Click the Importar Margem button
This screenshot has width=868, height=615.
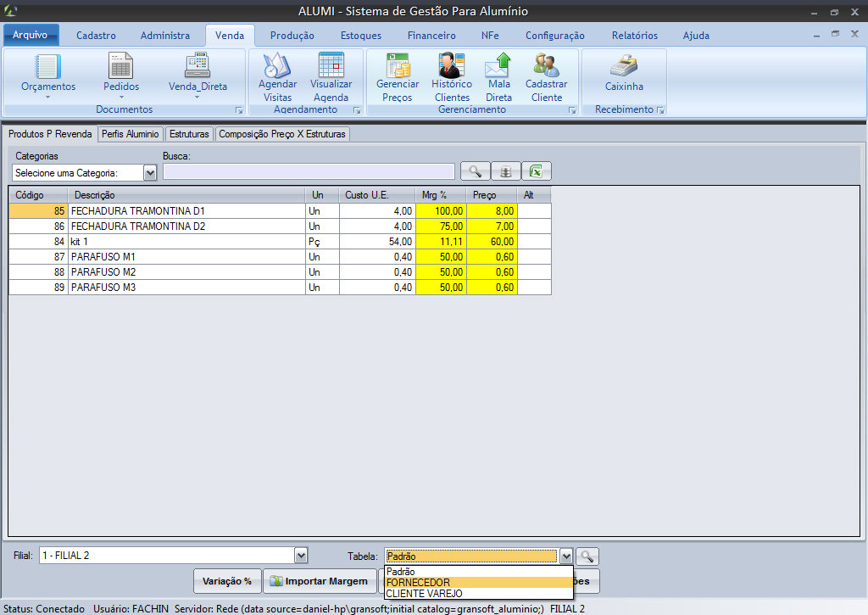[x=319, y=581]
